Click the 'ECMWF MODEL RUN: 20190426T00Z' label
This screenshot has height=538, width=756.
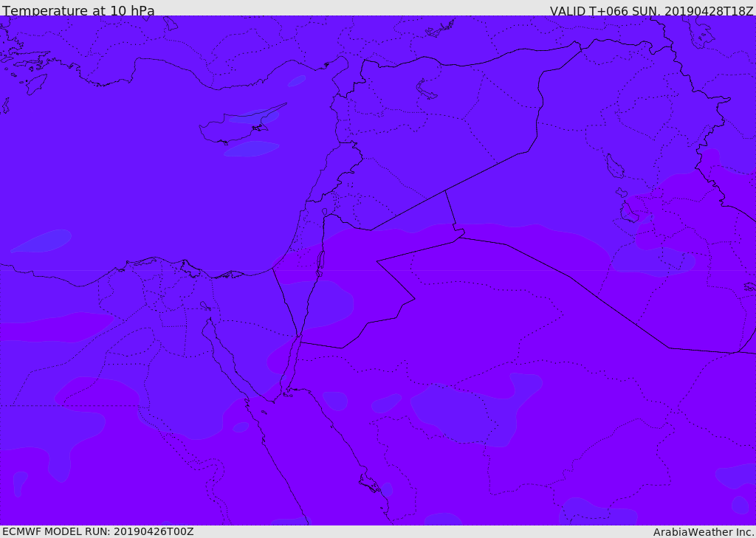tap(98, 531)
